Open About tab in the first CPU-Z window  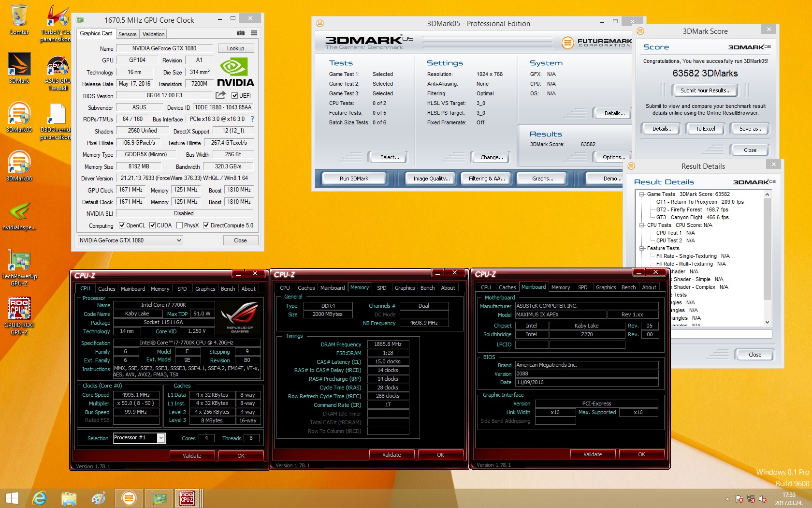pos(248,289)
